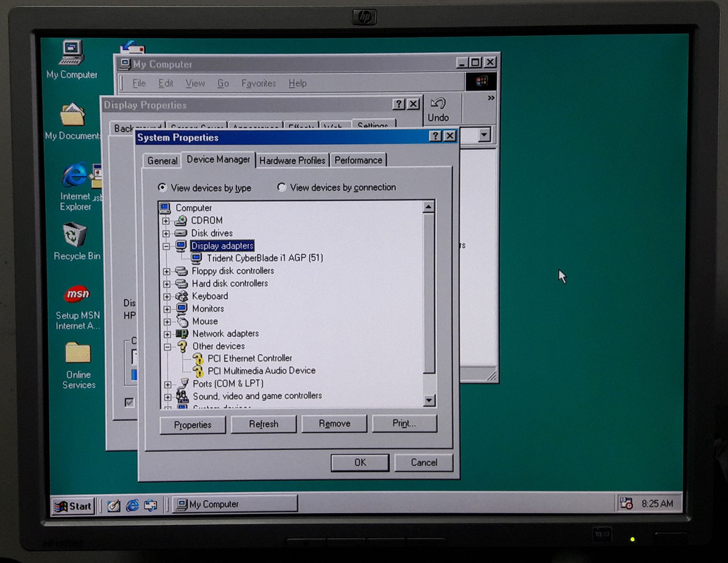Select PCI Ethernet Controller warning icon
The height and width of the screenshot is (563, 728).
199,358
